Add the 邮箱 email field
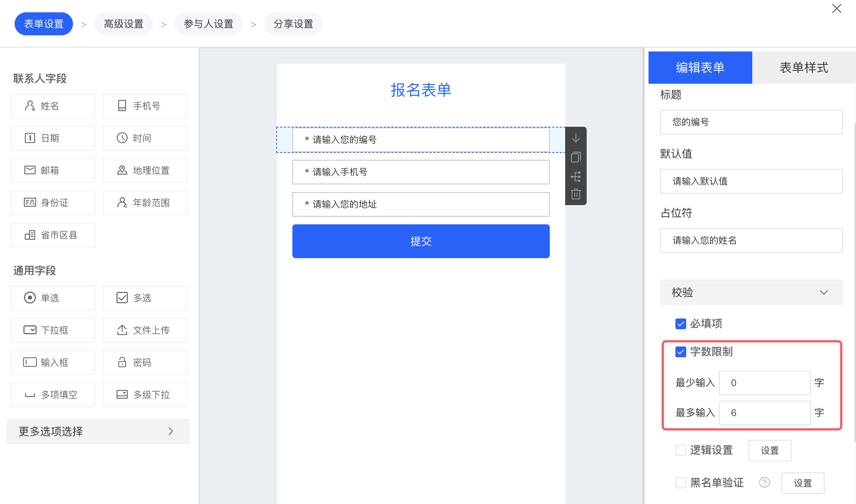 [x=53, y=171]
